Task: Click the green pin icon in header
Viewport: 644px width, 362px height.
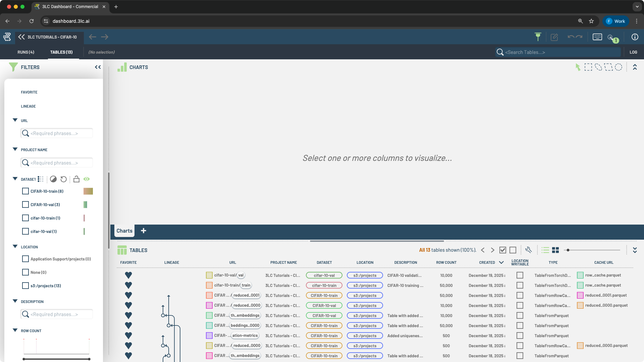Action: pyautogui.click(x=538, y=37)
